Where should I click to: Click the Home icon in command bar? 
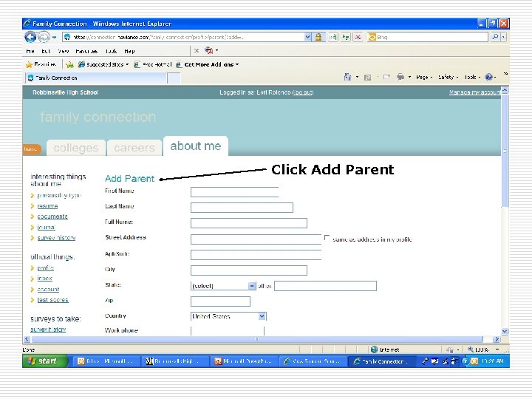coord(347,77)
